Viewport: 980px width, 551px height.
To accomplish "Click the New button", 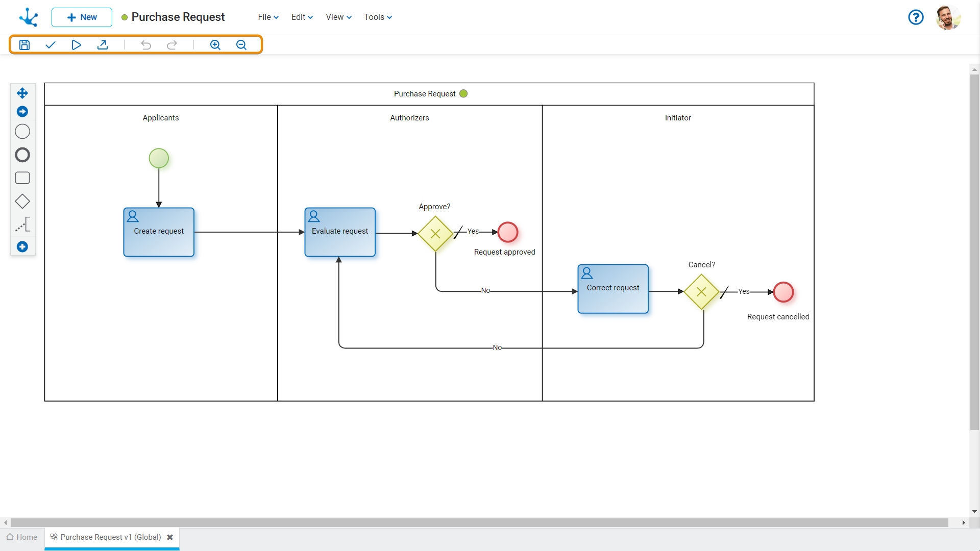I will pos(81,17).
